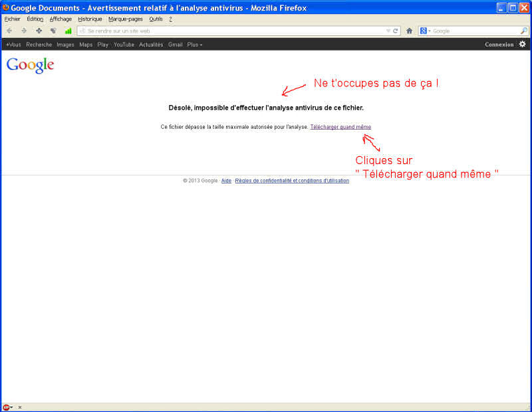Go to the Firefox home page
Viewport: 532px width, 412px height.
409,31
